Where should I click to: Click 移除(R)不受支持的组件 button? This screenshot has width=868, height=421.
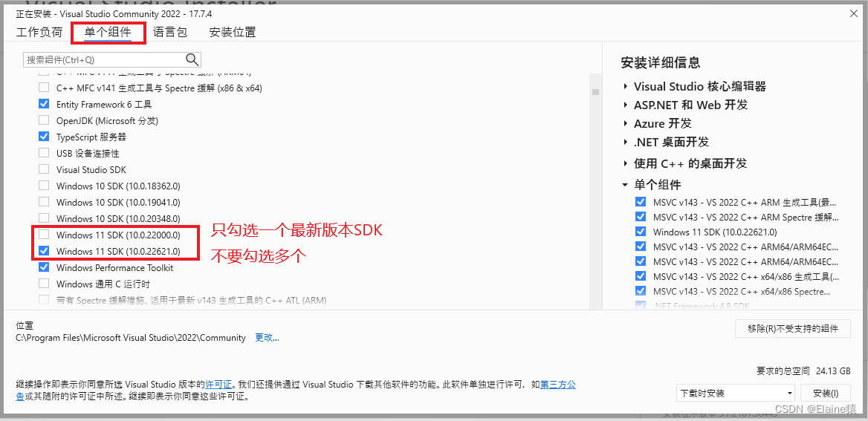coord(793,328)
